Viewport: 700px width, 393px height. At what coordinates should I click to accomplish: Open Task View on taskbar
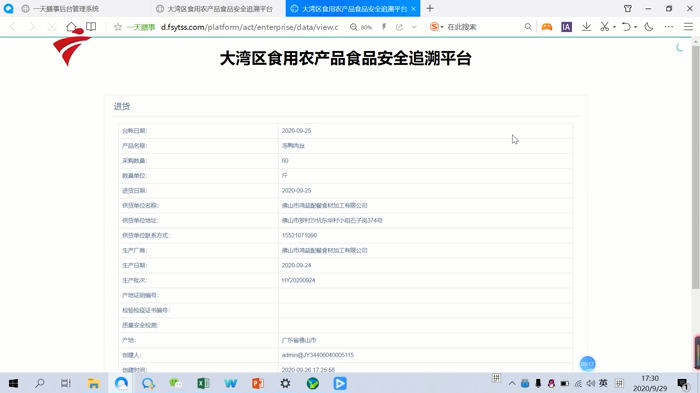(x=66, y=383)
